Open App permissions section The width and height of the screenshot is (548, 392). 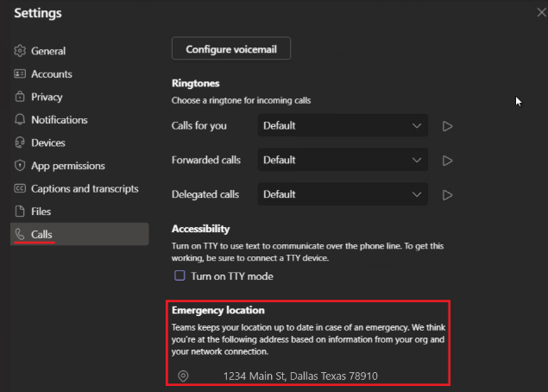pos(79,166)
